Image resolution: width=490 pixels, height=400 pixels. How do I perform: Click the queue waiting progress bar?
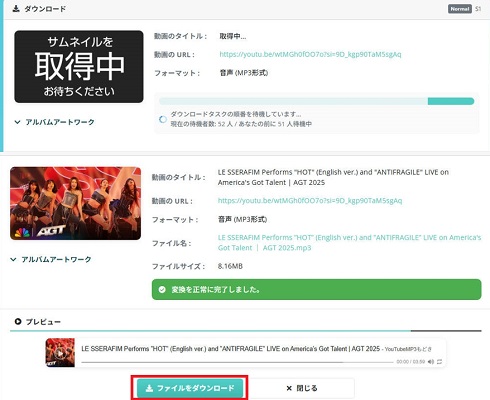coord(316,101)
